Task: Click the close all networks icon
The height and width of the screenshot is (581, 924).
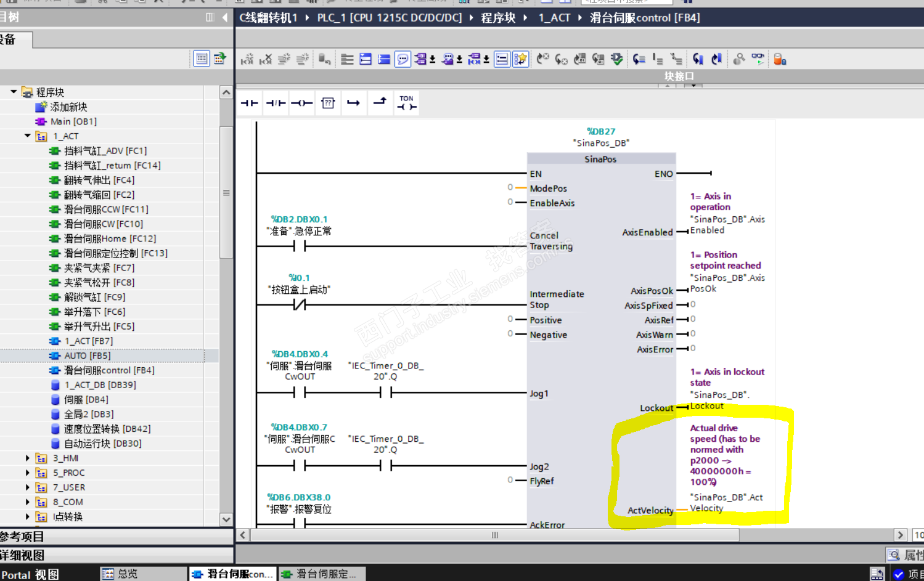Action: coord(384,59)
